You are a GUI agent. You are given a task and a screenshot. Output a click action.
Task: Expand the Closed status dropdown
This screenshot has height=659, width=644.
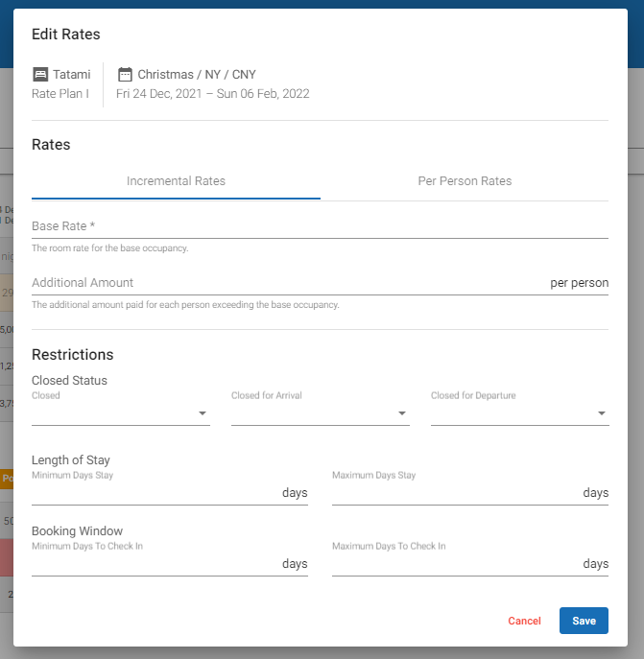[x=120, y=413]
